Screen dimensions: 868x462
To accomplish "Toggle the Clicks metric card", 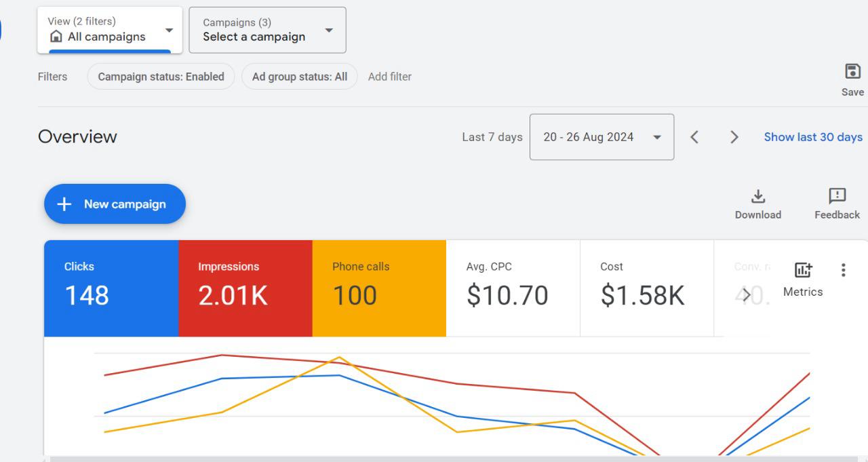I will (111, 288).
